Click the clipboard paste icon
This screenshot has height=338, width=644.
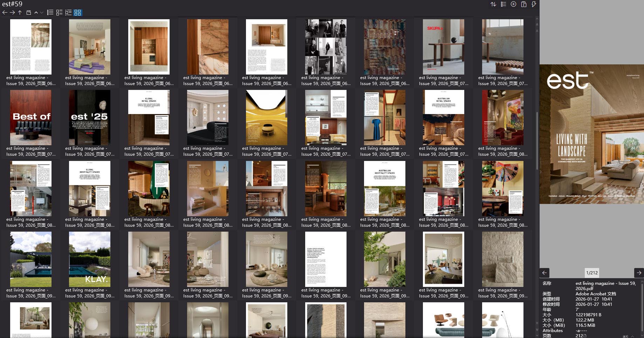[x=523, y=4]
